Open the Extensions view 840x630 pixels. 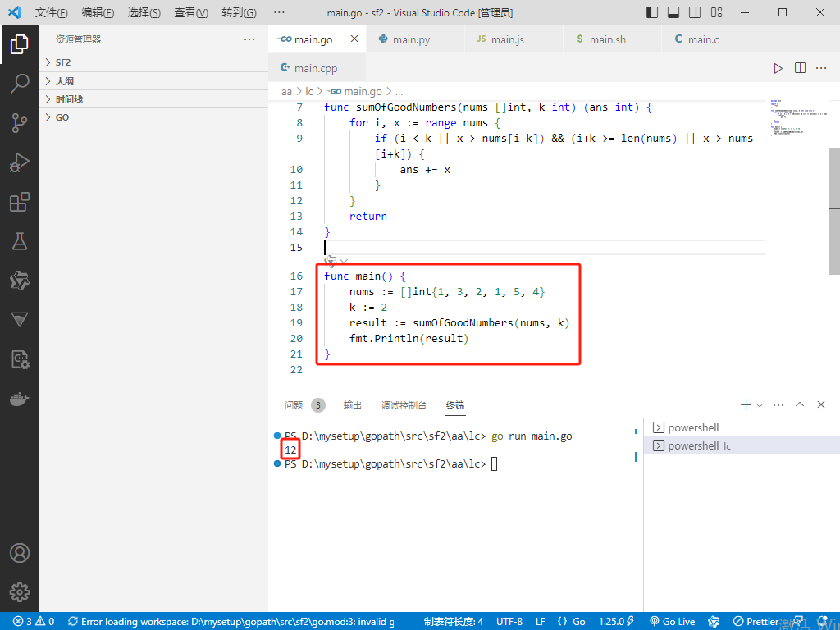(x=20, y=202)
